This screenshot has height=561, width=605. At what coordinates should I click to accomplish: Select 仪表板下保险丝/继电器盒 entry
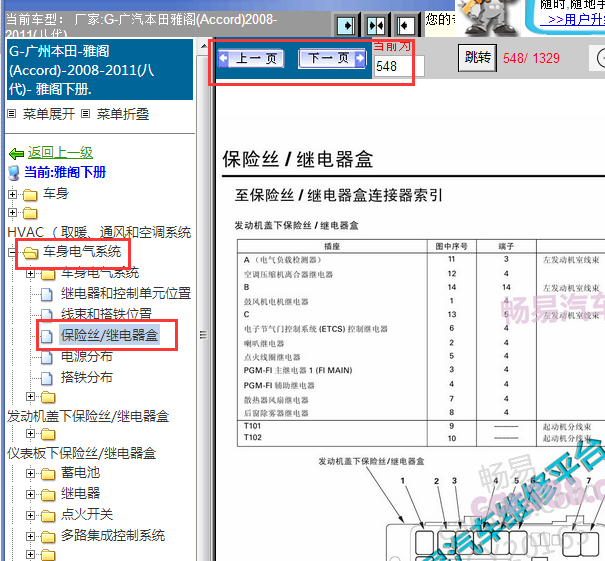pyautogui.click(x=82, y=453)
